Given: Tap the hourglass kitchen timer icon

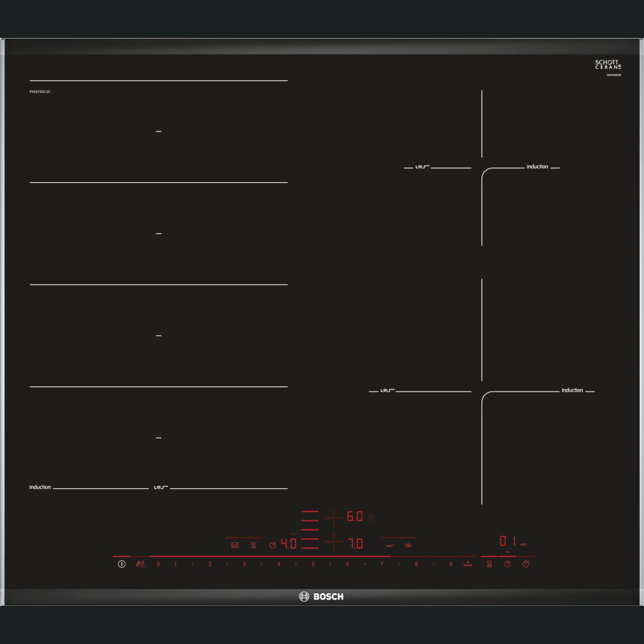Looking at the screenshot, I should point(489,564).
